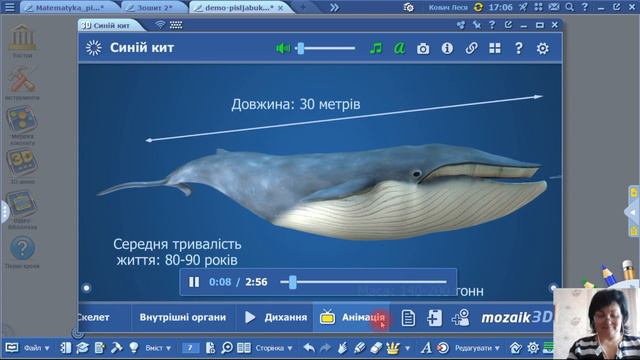Click the share nodes icon in 3D window title
Viewport: 640px width, 360px height.
(x=461, y=25)
